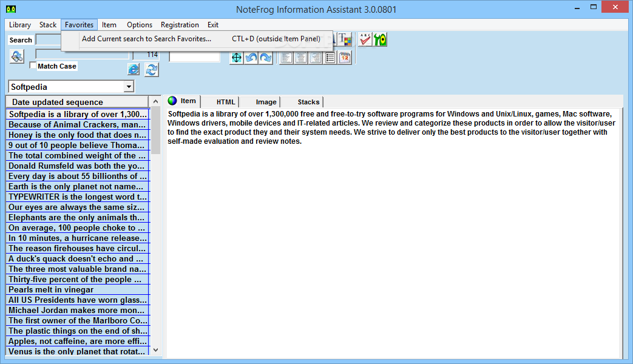Select note 'In 10 minutes, a hurricane release...'
The width and height of the screenshot is (633, 364).
[x=78, y=238]
